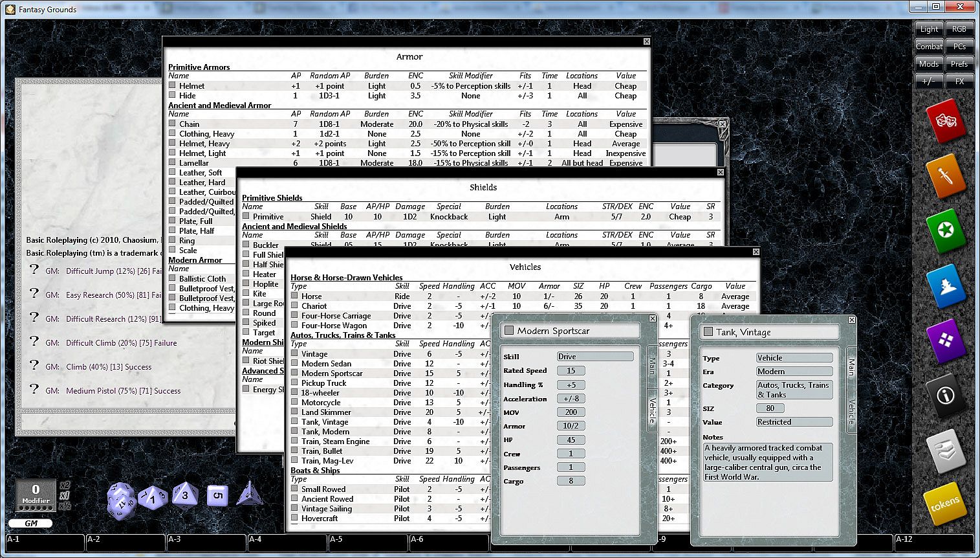Click the square icon beside Small Rowed

coord(295,489)
